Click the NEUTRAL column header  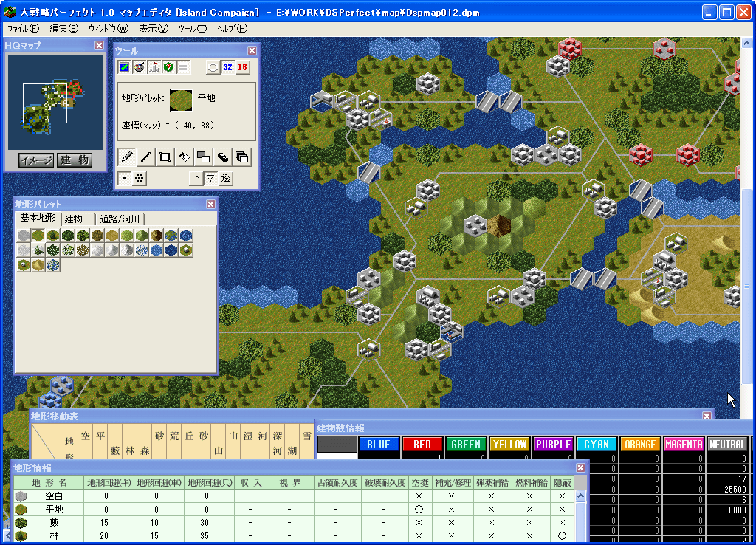click(727, 445)
